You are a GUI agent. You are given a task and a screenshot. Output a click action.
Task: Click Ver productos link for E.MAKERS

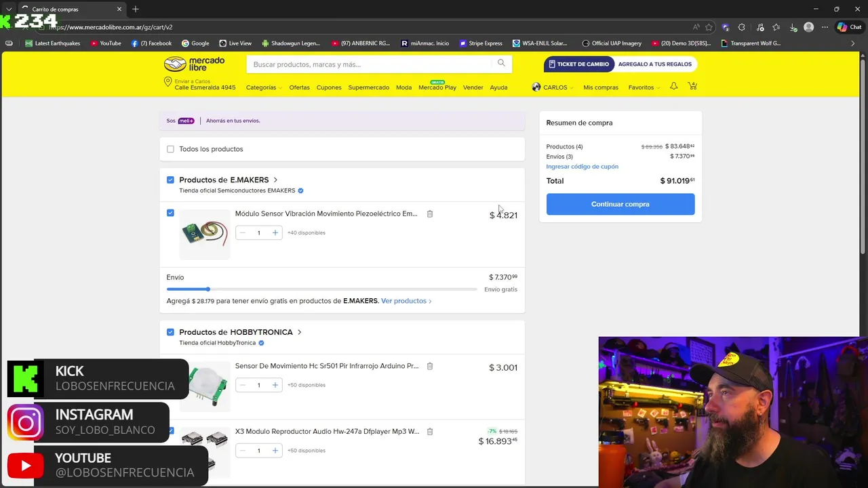(406, 301)
